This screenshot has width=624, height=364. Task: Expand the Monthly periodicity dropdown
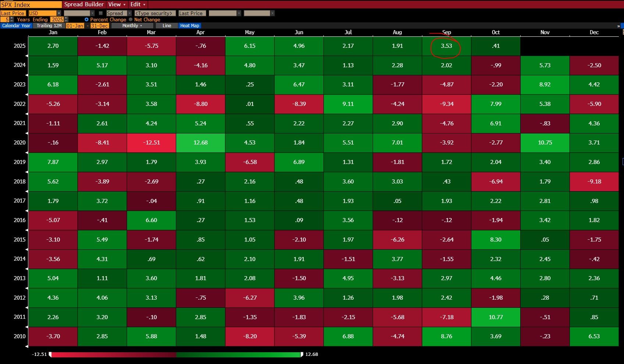pos(132,26)
